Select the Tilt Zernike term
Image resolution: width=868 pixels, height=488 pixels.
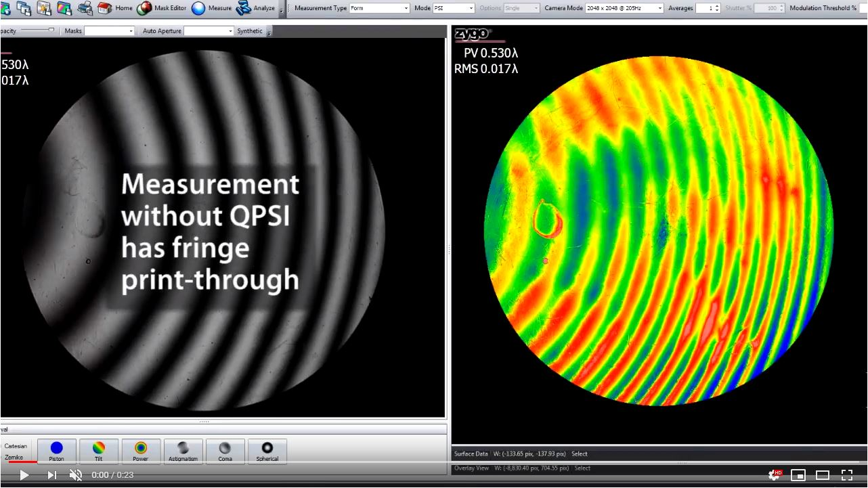click(x=99, y=451)
